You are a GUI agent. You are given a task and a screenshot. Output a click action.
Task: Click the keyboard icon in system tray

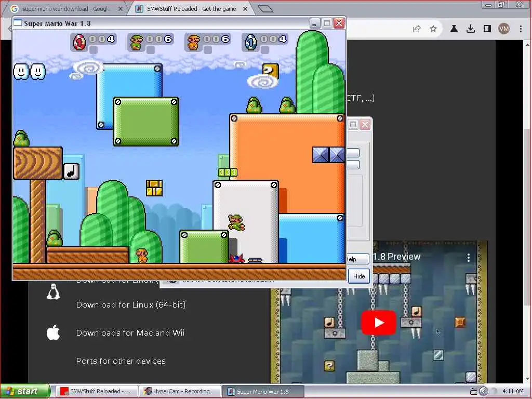pyautogui.click(x=473, y=392)
